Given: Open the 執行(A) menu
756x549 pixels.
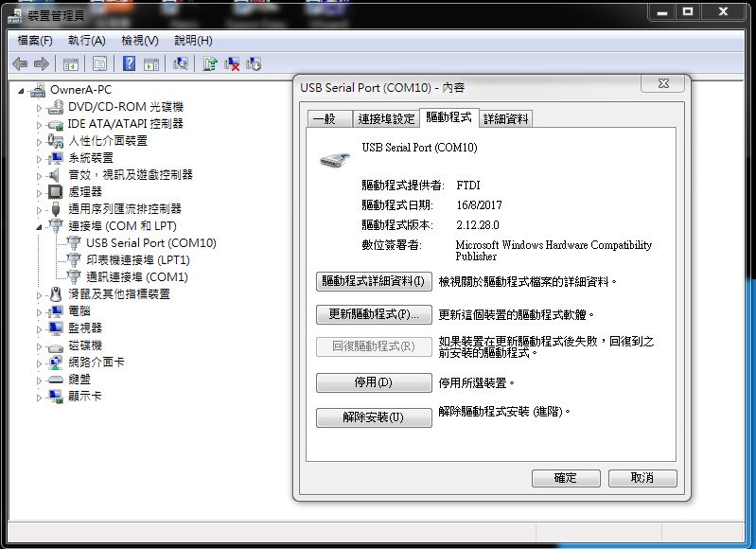Looking at the screenshot, I should click(86, 41).
